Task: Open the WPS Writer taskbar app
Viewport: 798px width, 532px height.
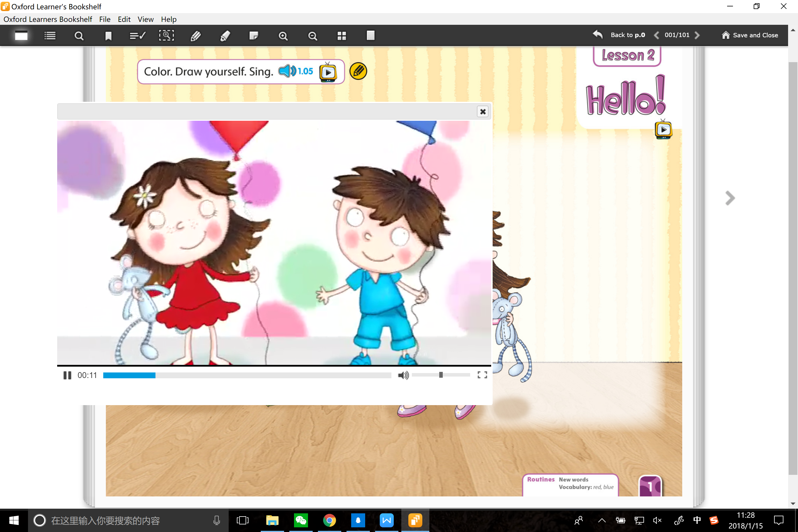Action: 386,520
